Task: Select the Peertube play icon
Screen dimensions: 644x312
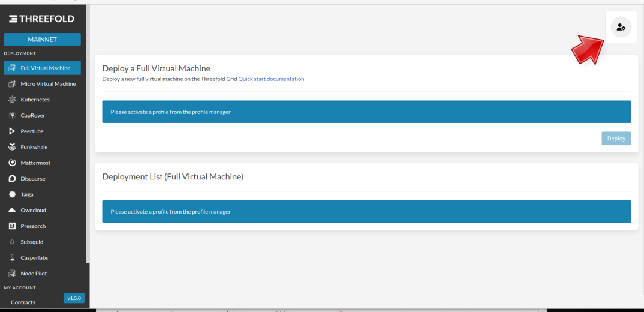Action: pyautogui.click(x=13, y=131)
